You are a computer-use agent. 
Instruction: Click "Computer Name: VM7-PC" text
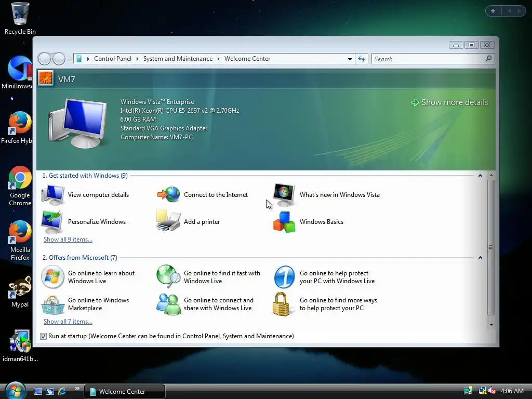(156, 137)
